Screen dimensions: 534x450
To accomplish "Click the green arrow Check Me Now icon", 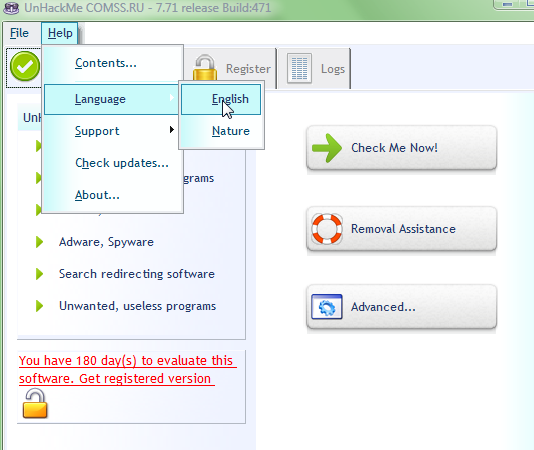I will pyautogui.click(x=327, y=148).
